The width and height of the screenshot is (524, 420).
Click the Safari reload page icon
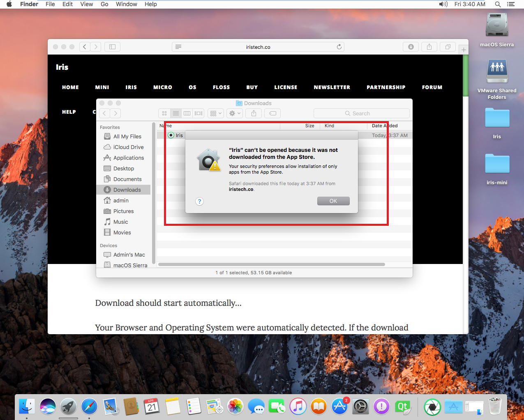pyautogui.click(x=339, y=47)
